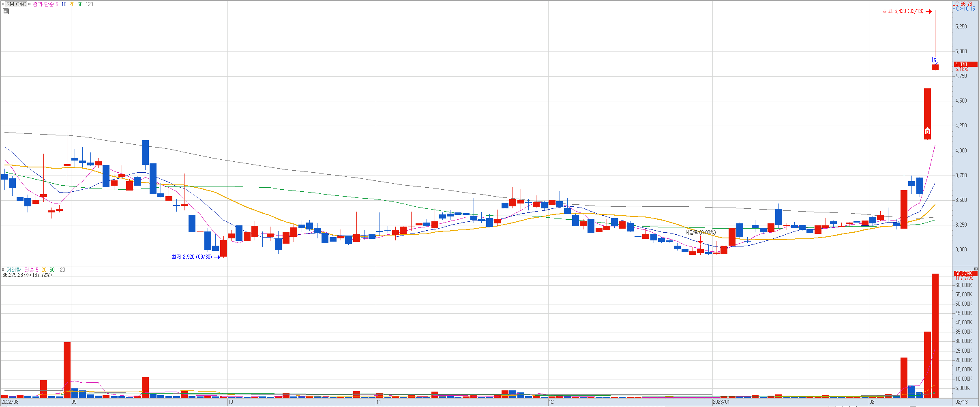Image resolution: width=980 pixels, height=407 pixels.
Task: Select the price 20-day average label
Action: (72, 4)
